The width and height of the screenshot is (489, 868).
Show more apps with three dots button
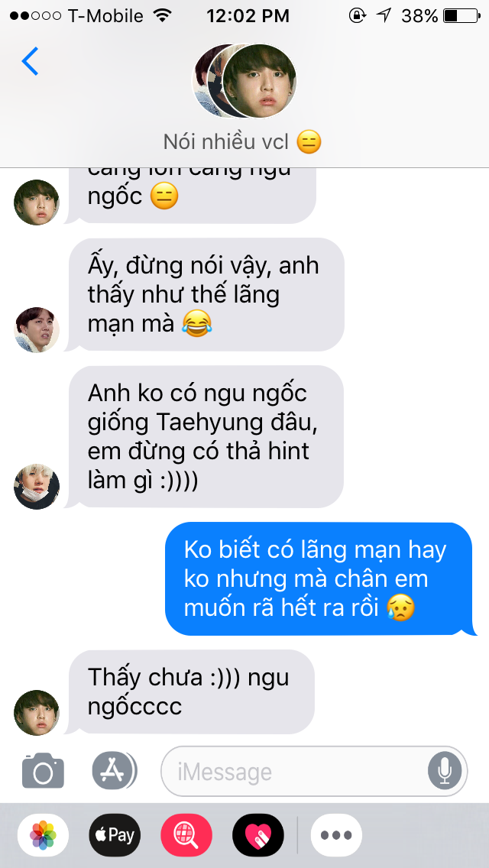point(336,835)
